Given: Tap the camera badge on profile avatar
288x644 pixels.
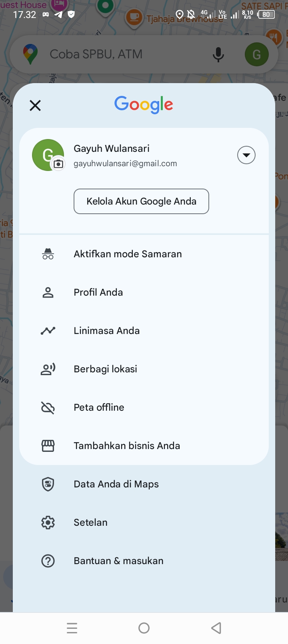Looking at the screenshot, I should (x=58, y=164).
